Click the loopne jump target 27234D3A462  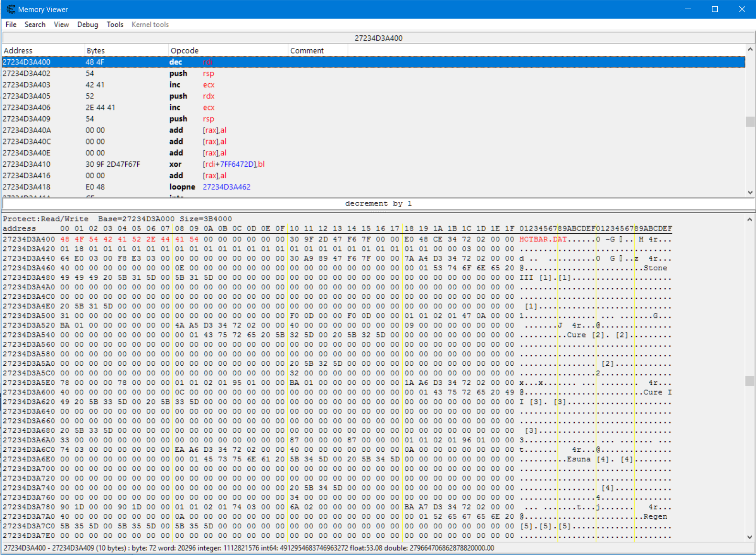coord(227,187)
